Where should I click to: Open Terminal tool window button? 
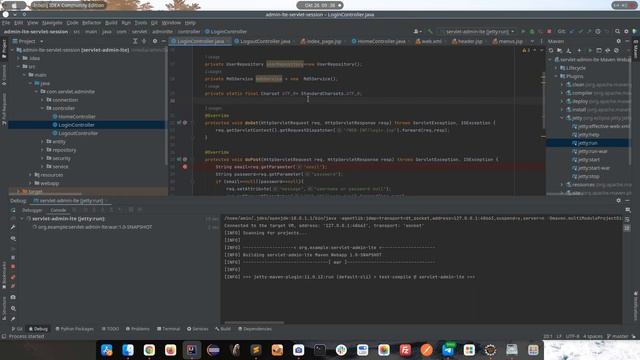tap(168, 329)
